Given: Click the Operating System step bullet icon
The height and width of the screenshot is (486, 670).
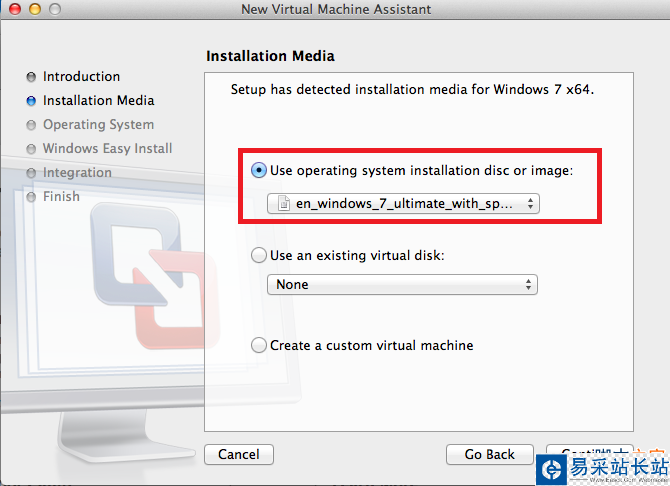Looking at the screenshot, I should (x=32, y=125).
